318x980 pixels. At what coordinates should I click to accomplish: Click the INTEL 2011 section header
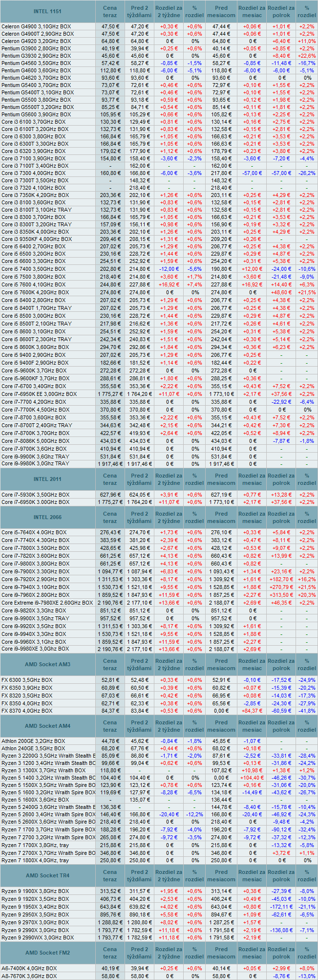click(48, 479)
